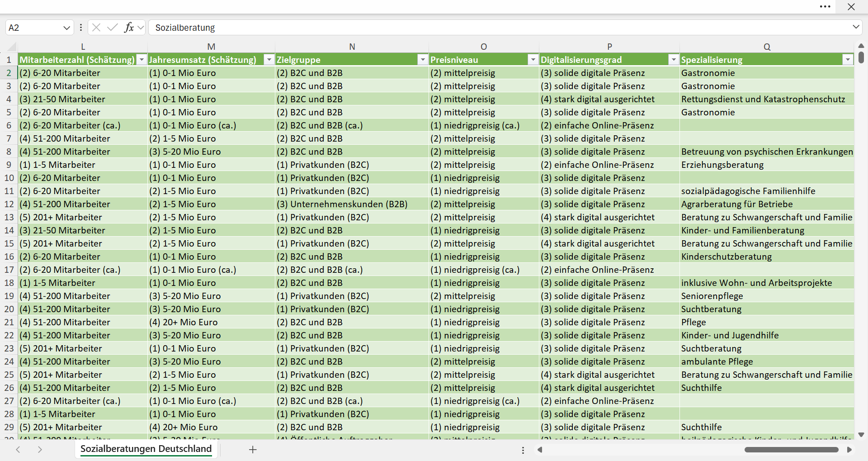Select cell Kinderschutzberatung
The height and width of the screenshot is (461, 868).
point(767,257)
